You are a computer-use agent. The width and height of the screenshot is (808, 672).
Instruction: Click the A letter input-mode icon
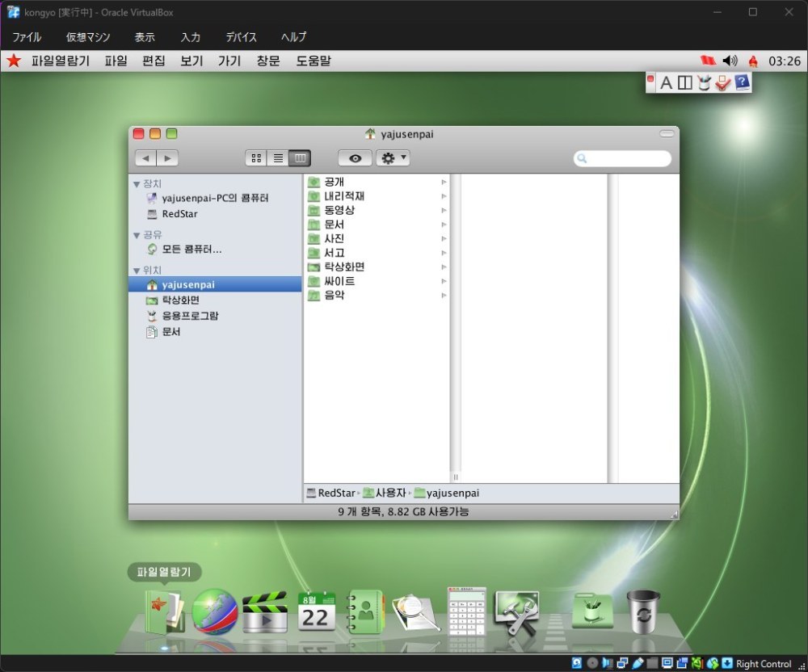click(666, 82)
